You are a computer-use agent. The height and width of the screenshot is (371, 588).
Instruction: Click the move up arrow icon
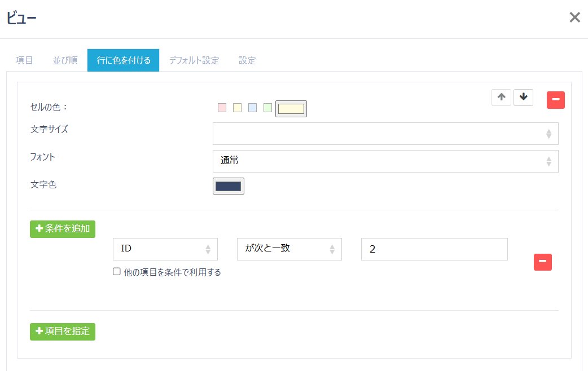(501, 97)
